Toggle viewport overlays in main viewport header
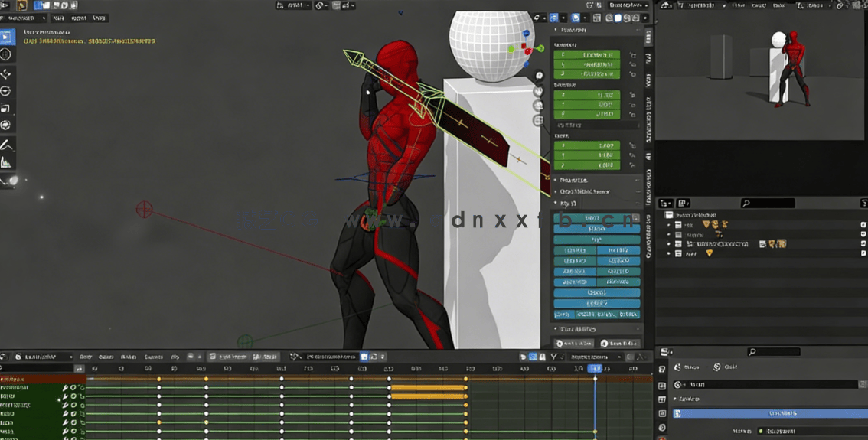Screen dimensions: 868x440 click(576, 18)
